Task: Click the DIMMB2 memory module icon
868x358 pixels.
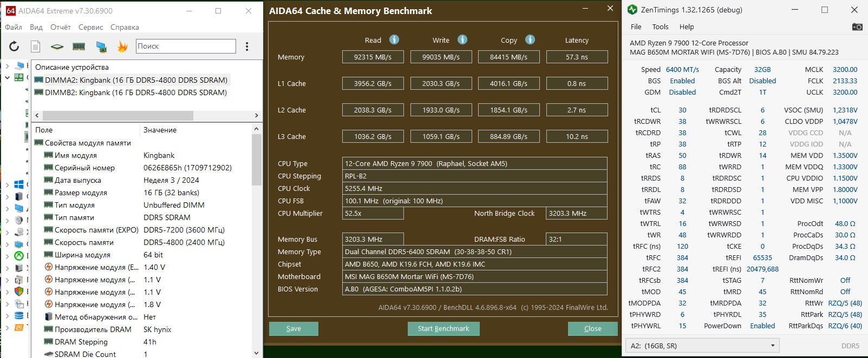Action: click(39, 92)
